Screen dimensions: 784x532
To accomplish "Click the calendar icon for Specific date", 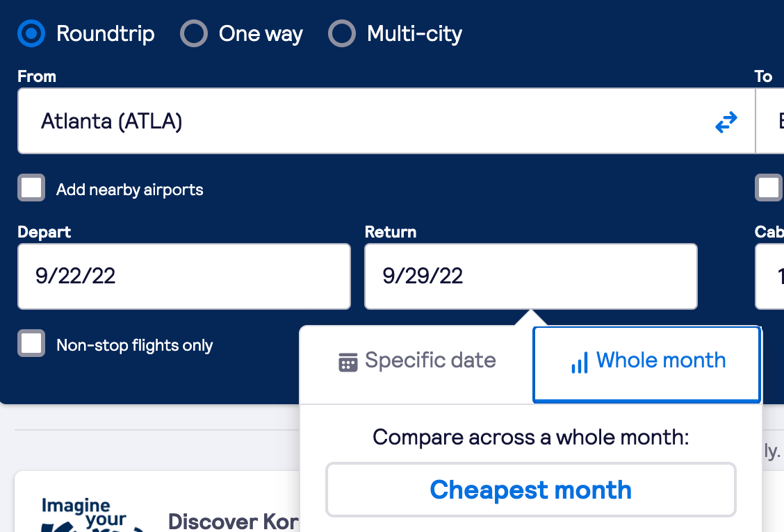I will click(348, 362).
